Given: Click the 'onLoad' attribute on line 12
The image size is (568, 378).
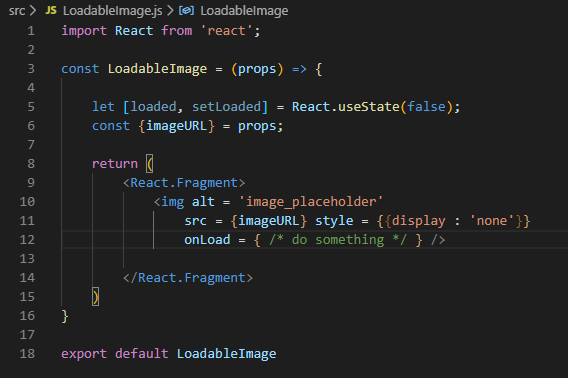Looking at the screenshot, I should tap(207, 240).
